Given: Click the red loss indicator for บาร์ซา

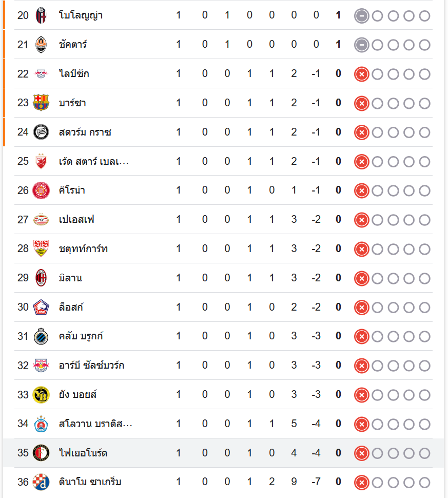Looking at the screenshot, I should point(361,104).
